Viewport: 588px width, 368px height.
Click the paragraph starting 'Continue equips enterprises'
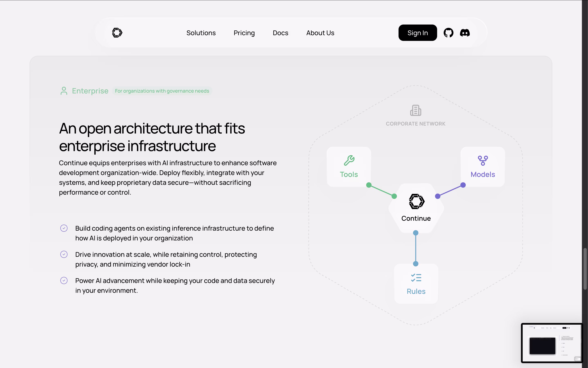pyautogui.click(x=168, y=177)
